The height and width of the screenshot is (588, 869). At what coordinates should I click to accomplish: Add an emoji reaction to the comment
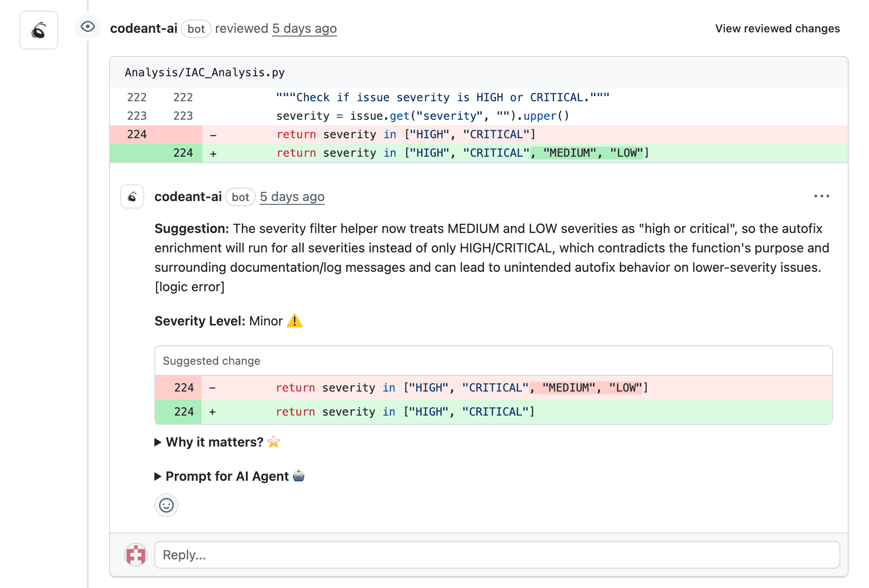(166, 505)
